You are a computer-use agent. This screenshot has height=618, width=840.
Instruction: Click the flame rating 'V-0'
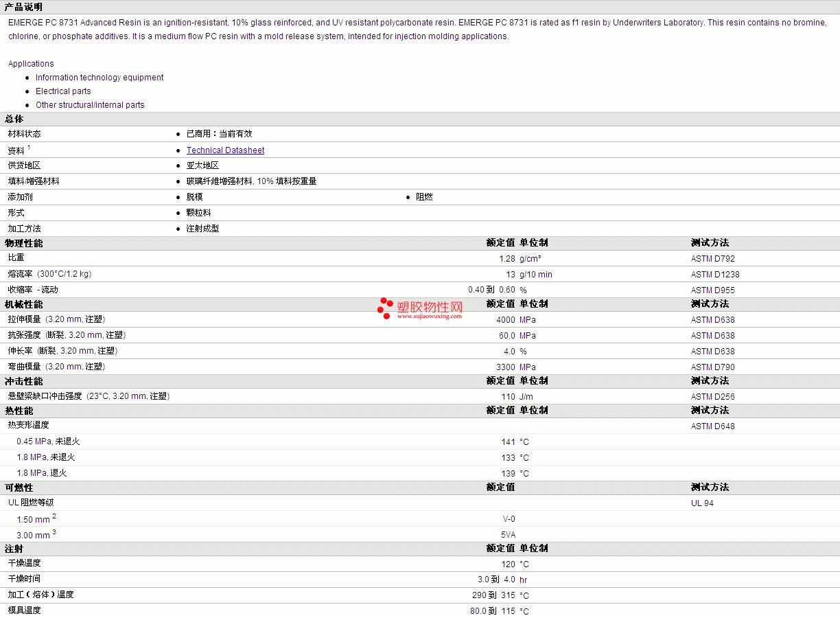(x=509, y=519)
